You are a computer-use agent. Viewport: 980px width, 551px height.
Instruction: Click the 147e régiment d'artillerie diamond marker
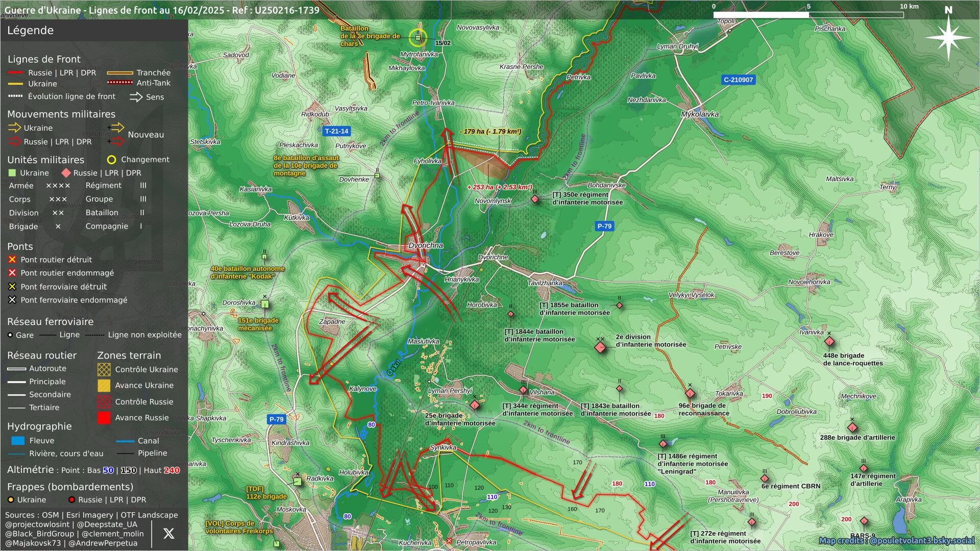863,468
